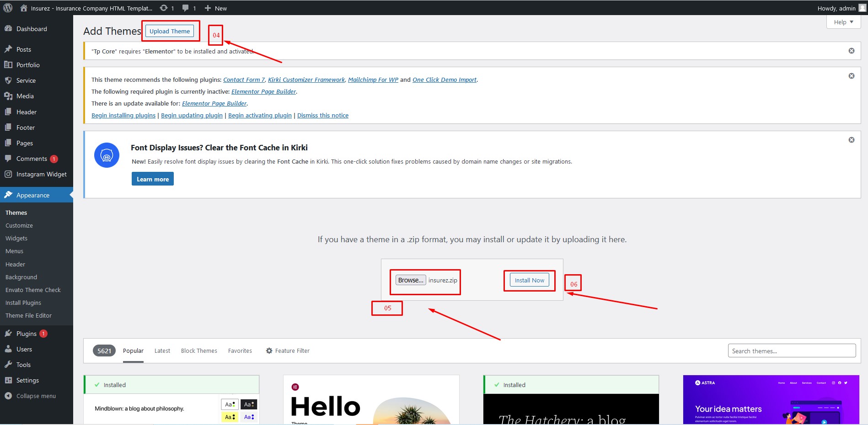Image resolution: width=868 pixels, height=425 pixels.
Task: Click the Begin updating plugin link
Action: 192,115
